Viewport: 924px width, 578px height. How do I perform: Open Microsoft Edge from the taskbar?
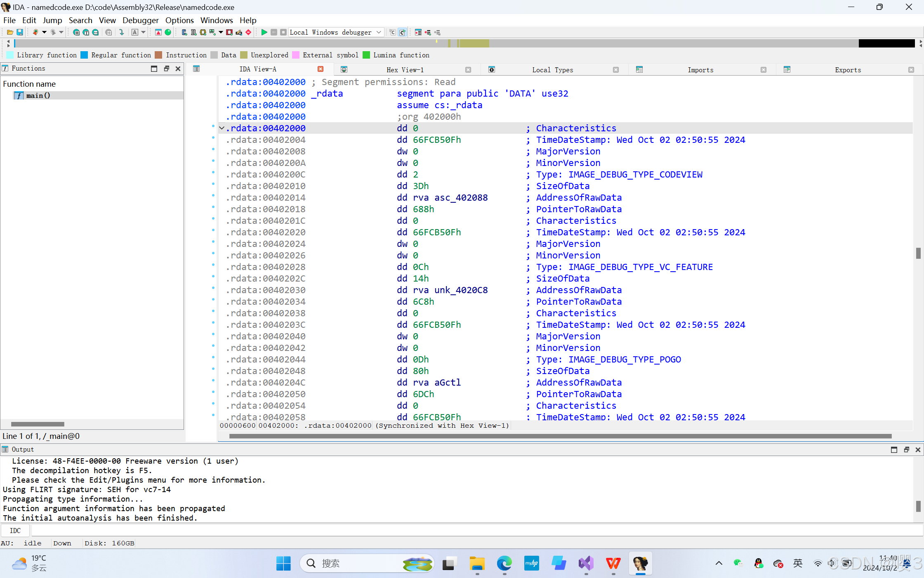pos(504,563)
